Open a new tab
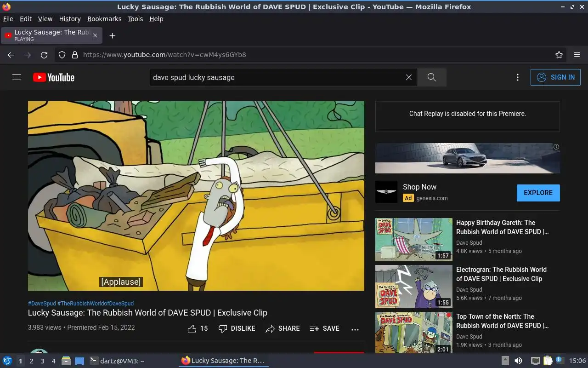The image size is (588, 368). point(112,35)
